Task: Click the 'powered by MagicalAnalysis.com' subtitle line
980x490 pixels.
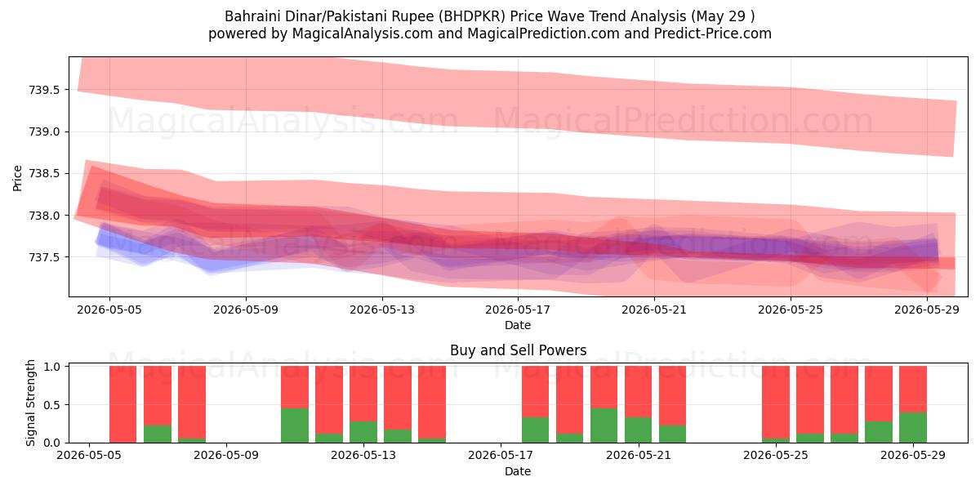Action: pyautogui.click(x=490, y=33)
